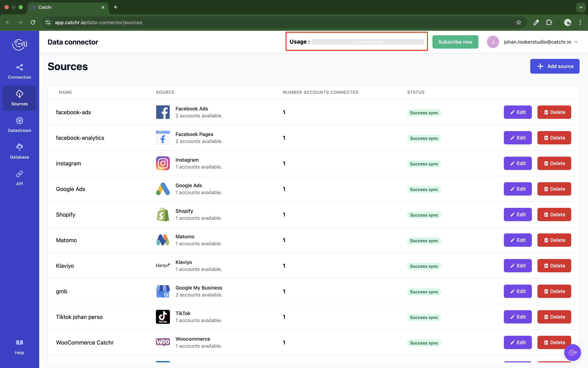This screenshot has width=588, height=368.
Task: Delete the facebook-analytics source
Action: pos(554,138)
